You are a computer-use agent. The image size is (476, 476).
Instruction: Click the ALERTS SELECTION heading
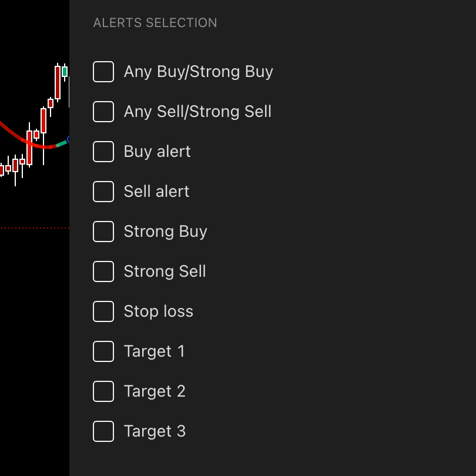(x=155, y=22)
